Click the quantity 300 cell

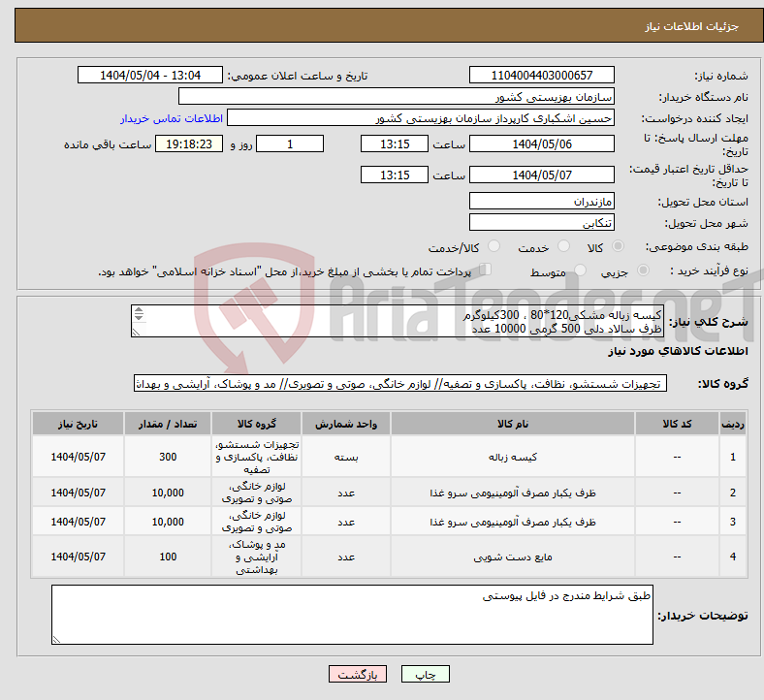pyautogui.click(x=168, y=457)
